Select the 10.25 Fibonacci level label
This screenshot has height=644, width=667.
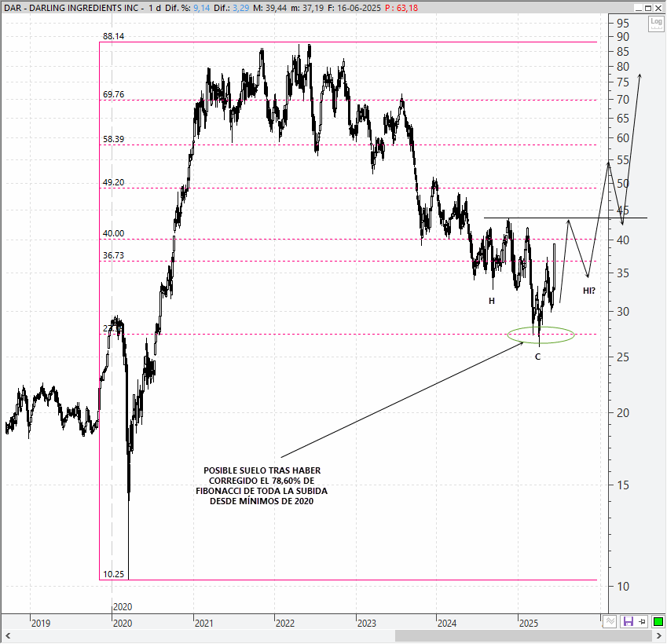(114, 574)
